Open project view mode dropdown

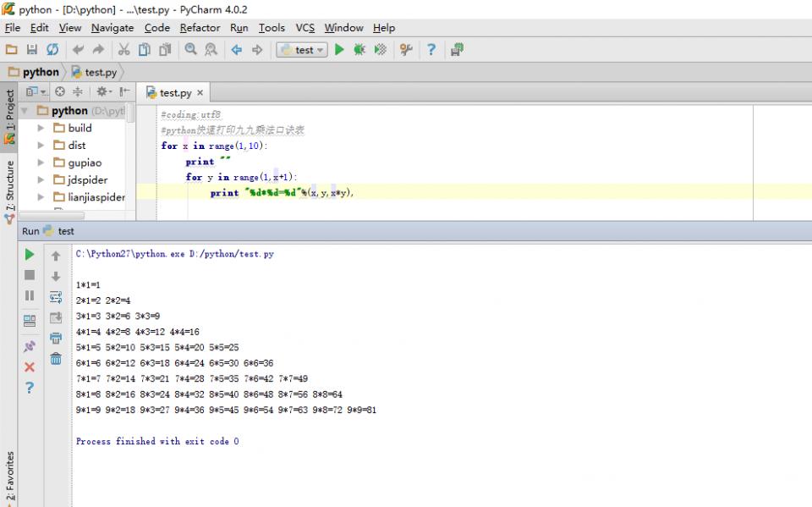(36, 91)
